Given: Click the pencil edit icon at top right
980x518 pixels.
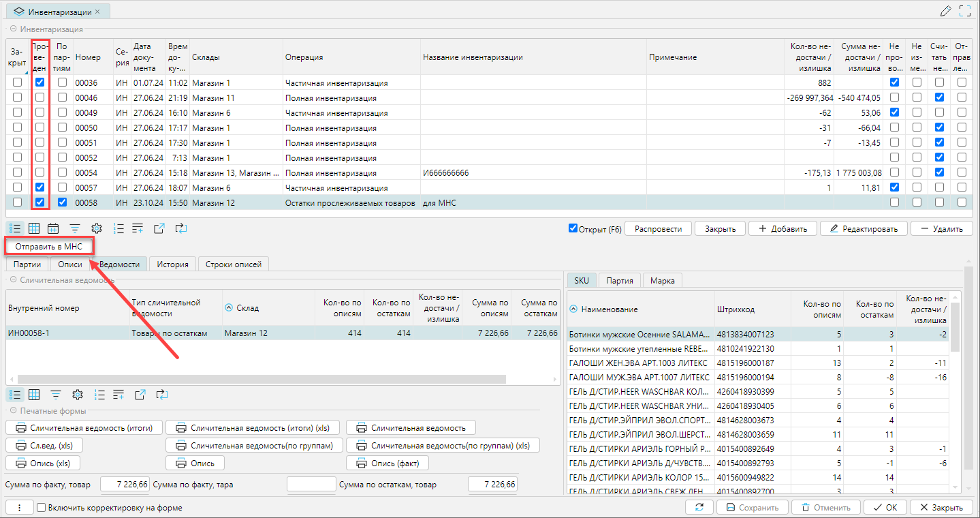Looking at the screenshot, I should click(945, 11).
